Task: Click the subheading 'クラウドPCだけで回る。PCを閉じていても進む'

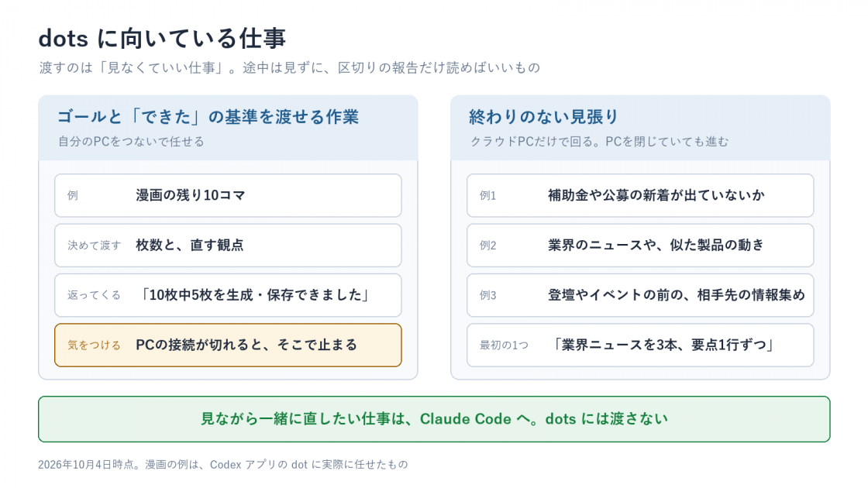Action: (600, 142)
